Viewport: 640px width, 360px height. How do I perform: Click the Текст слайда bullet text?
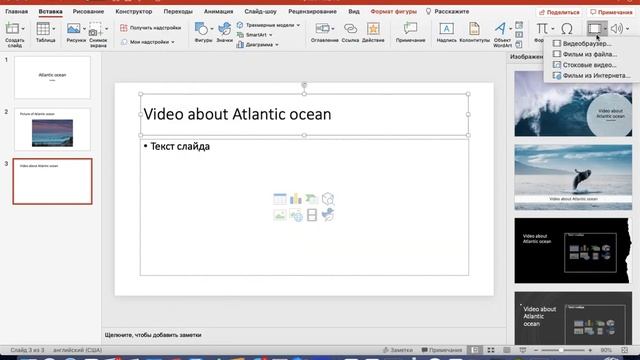pyautogui.click(x=180, y=146)
